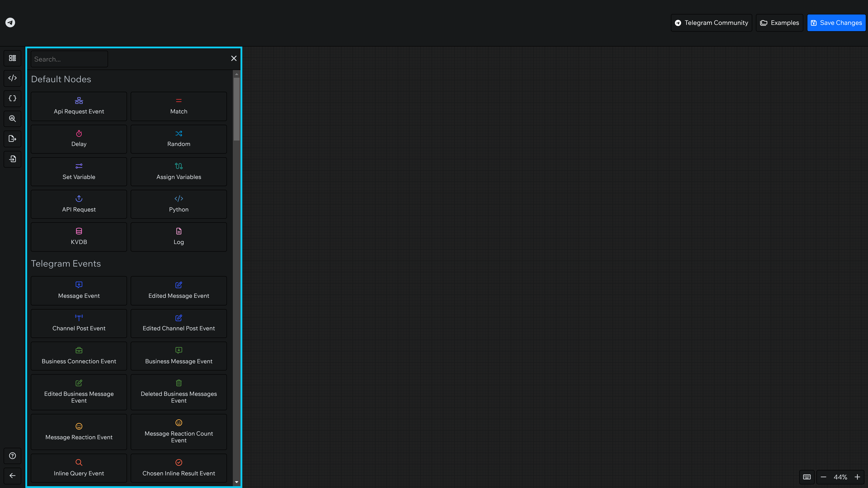868x488 pixels.
Task: Add the Assign Variables node
Action: point(179,171)
